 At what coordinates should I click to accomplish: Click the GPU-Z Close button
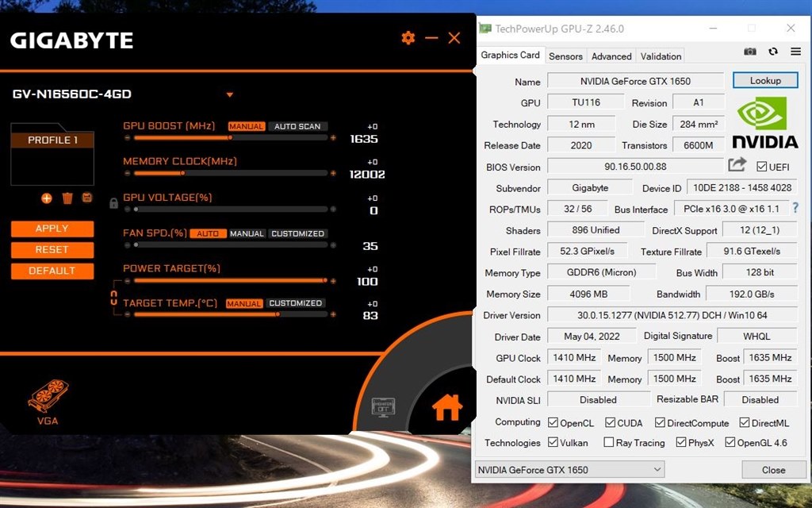click(x=773, y=470)
